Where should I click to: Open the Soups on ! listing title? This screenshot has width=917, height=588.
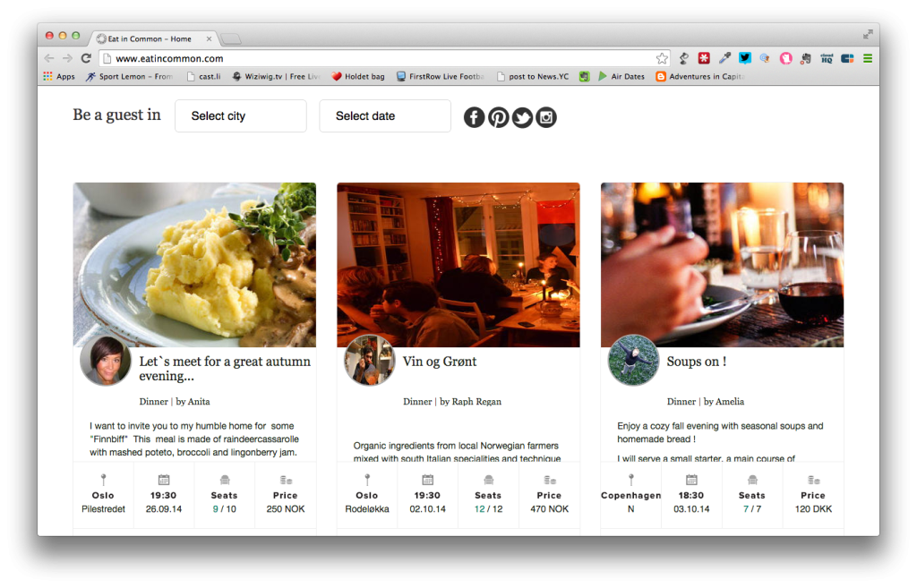coord(697,362)
